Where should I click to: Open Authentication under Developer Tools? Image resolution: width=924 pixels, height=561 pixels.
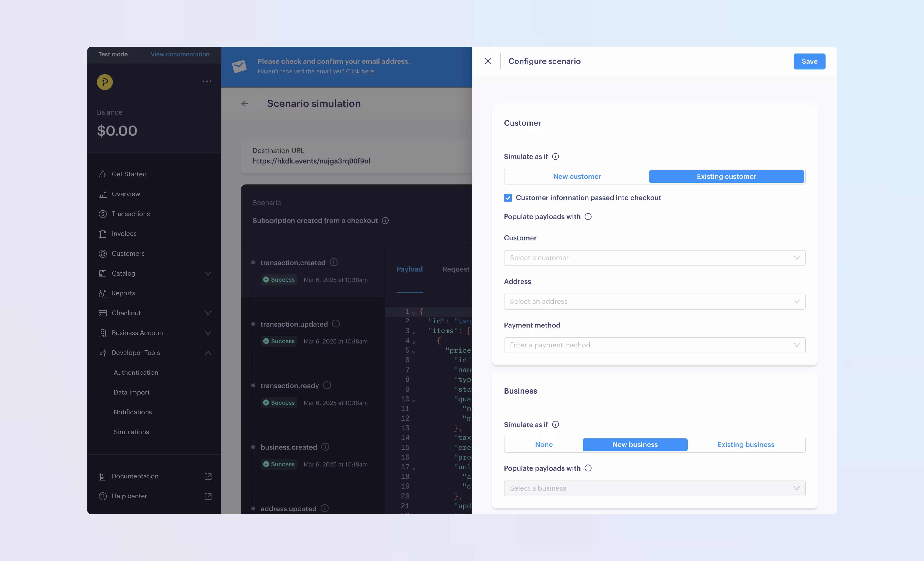tap(136, 372)
